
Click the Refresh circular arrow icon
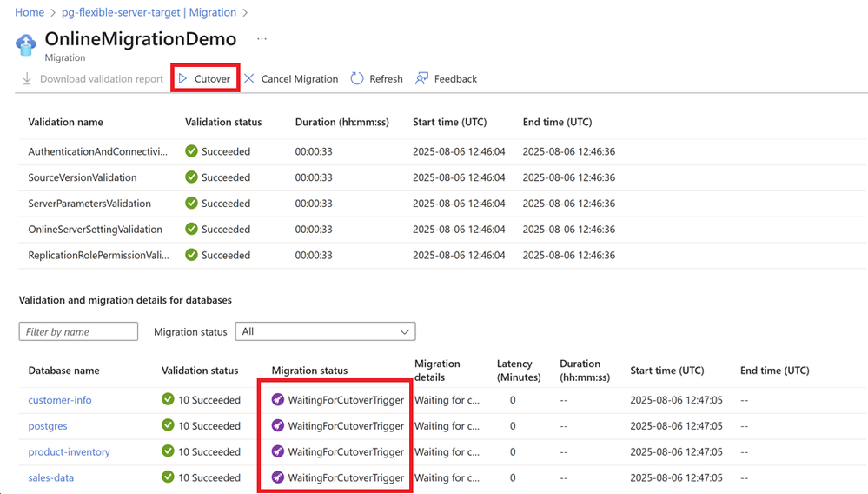[x=357, y=78]
